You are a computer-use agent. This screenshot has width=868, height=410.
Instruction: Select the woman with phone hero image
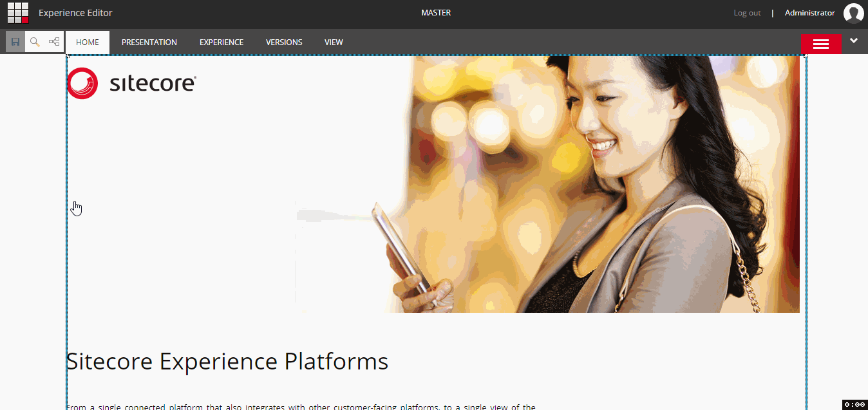click(547, 184)
